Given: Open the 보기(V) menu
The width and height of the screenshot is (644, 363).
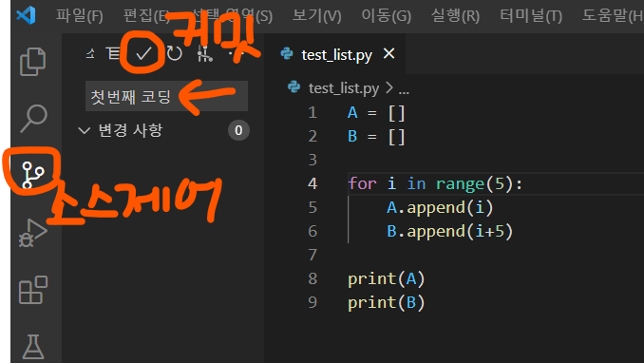Looking at the screenshot, I should click(316, 16).
